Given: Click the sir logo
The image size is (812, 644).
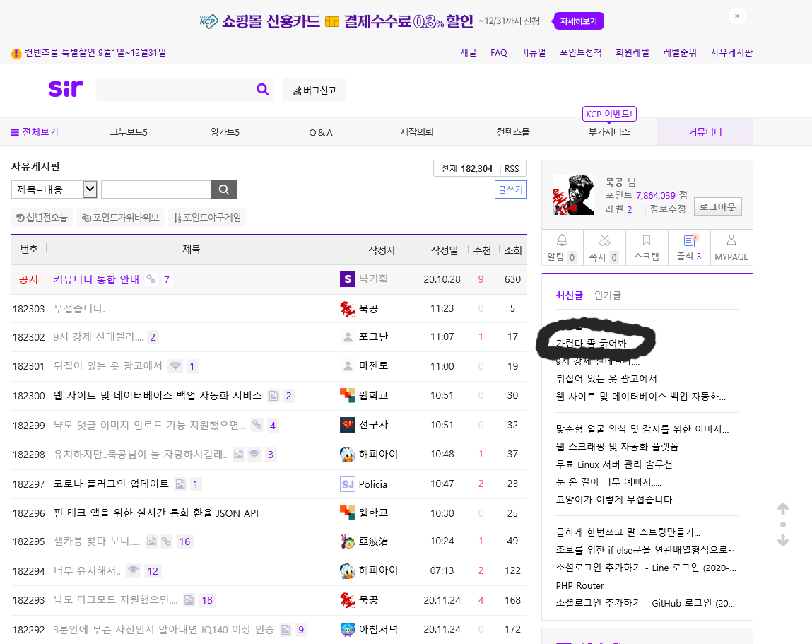Looking at the screenshot, I should pos(66,89).
